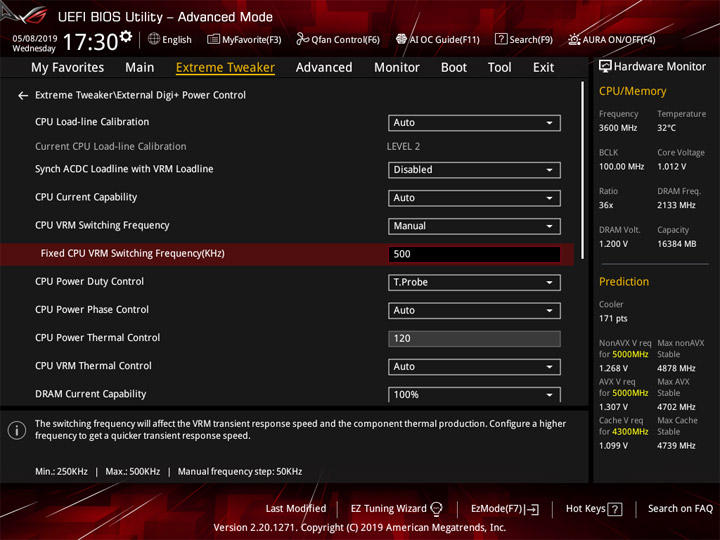The width and height of the screenshot is (720, 540).
Task: Click EZ Tuning Wizard text
Action: pos(388,509)
